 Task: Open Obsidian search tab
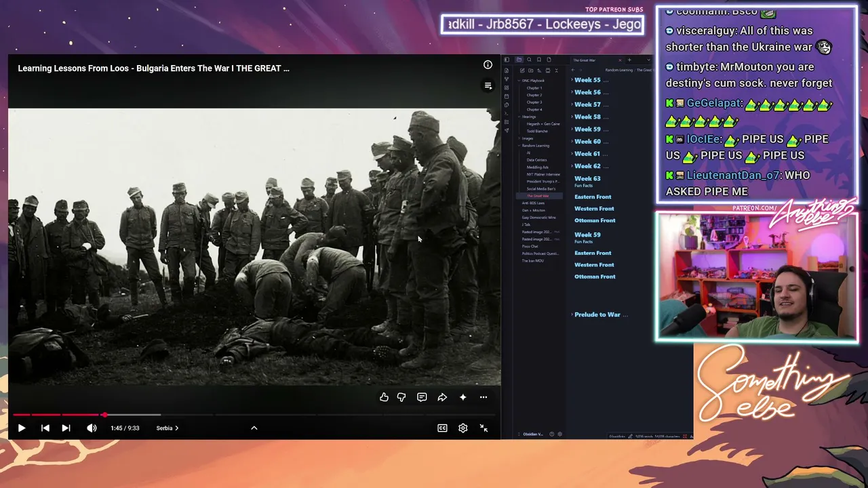click(x=529, y=60)
